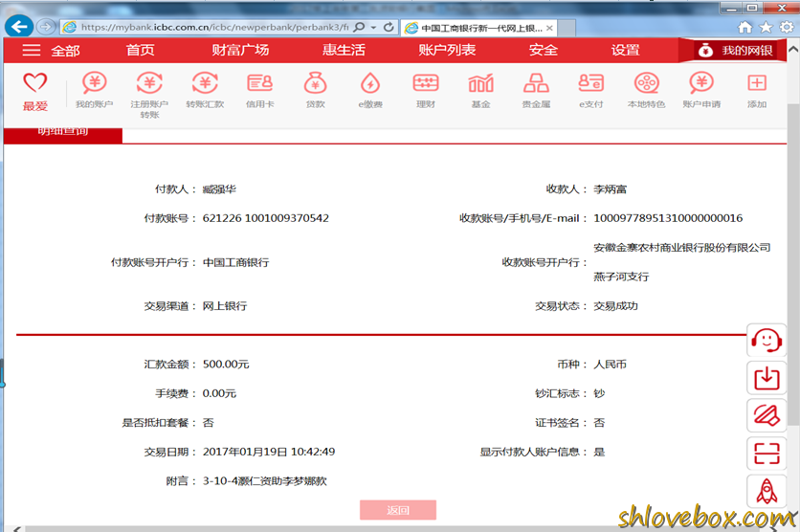Open 财富广场 menu item
This screenshot has width=800, height=532.
pos(240,50)
